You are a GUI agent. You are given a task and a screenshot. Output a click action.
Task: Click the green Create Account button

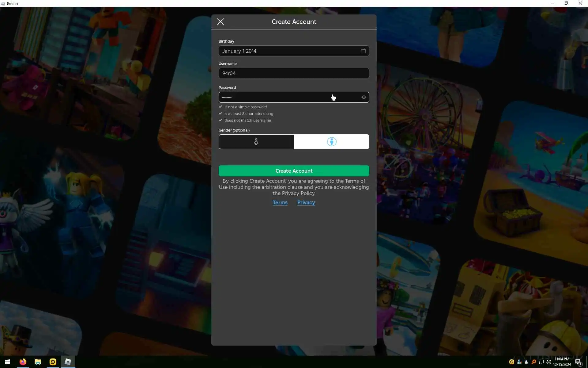(x=294, y=171)
